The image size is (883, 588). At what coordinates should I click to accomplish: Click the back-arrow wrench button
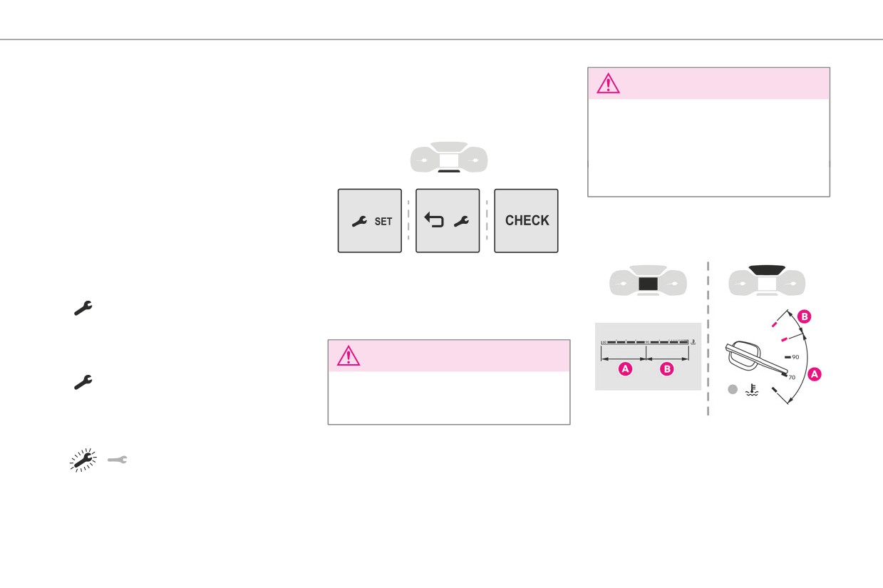click(x=448, y=220)
